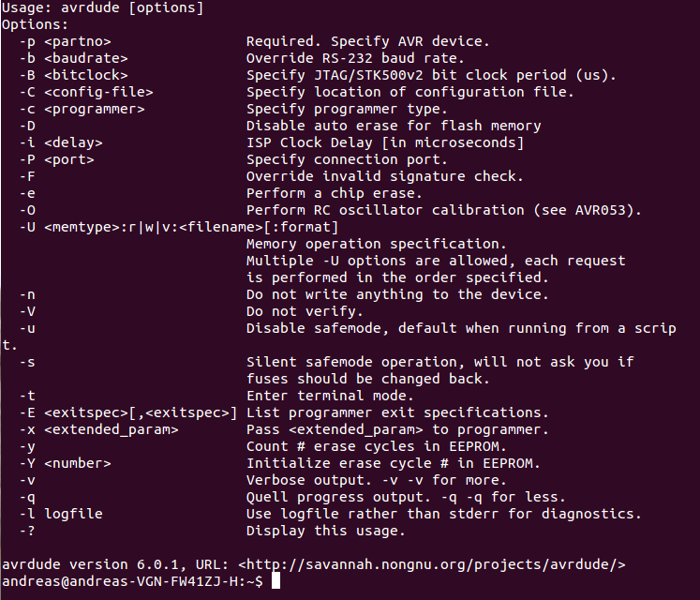Click the -c <programmer> option text
Image resolution: width=700 pixels, height=600 pixels.
coord(82,109)
